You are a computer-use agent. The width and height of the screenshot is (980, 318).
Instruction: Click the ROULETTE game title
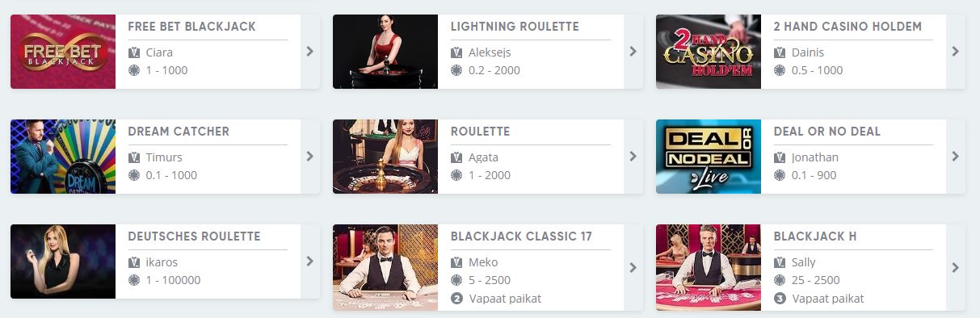[x=480, y=132]
